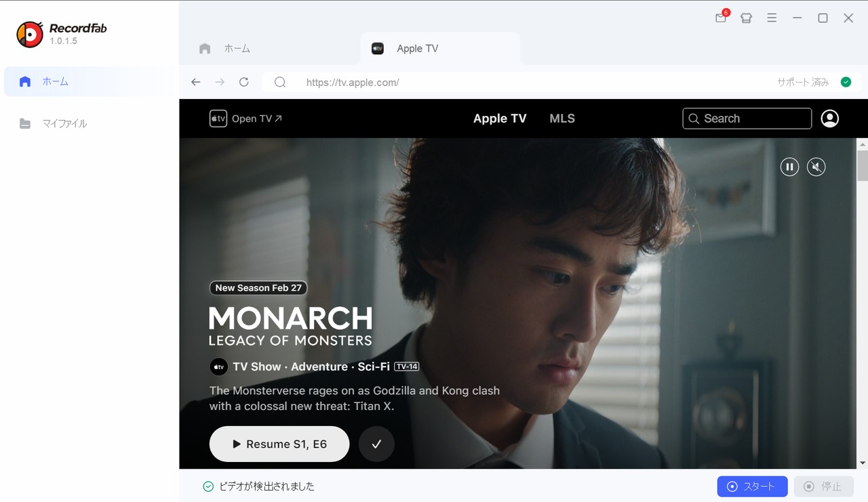The width and height of the screenshot is (868, 502).
Task: Go back with the left arrow
Action: 196,82
